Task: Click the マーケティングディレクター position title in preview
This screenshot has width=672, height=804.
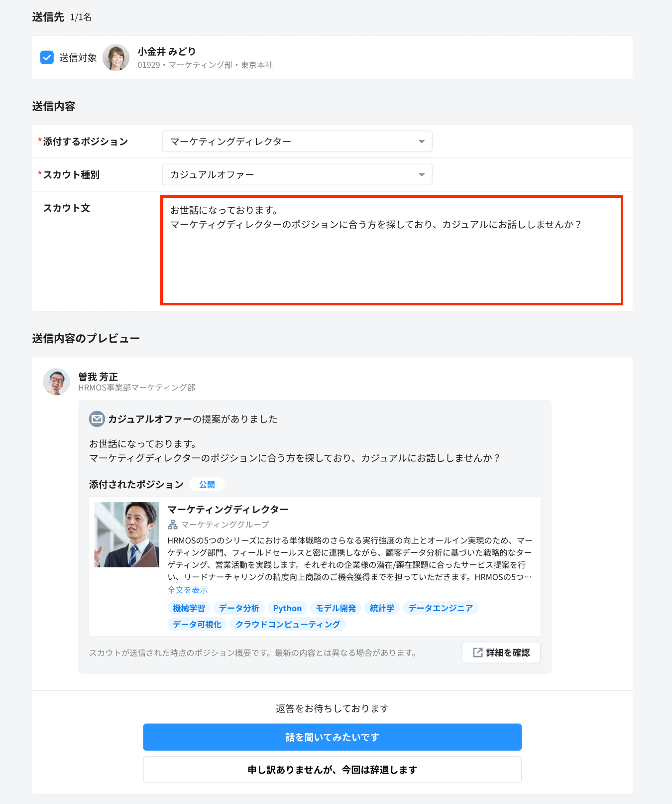Action: click(x=228, y=510)
